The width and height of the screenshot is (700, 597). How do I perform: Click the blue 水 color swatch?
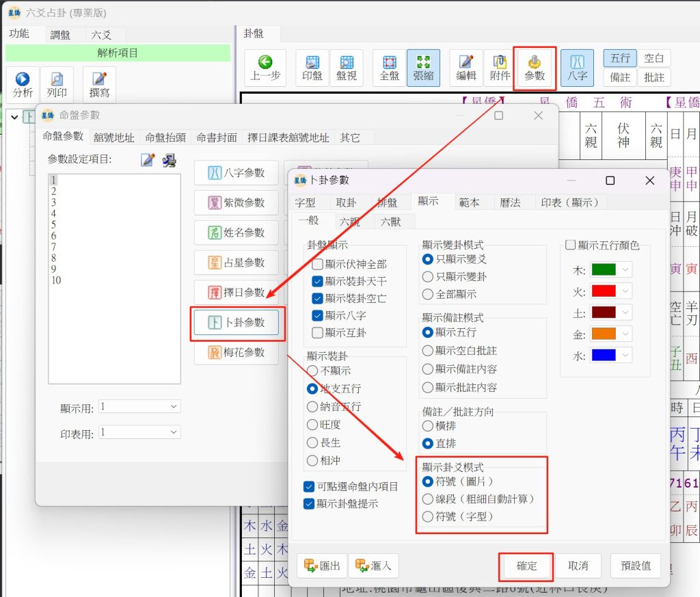point(603,355)
